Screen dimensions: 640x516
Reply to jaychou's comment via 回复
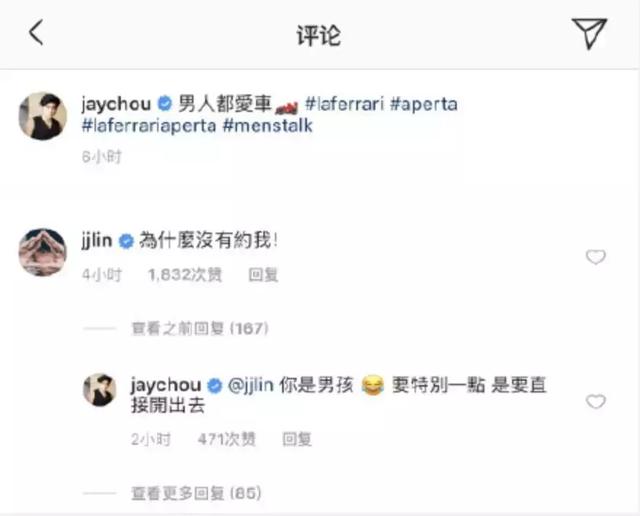coord(297,439)
